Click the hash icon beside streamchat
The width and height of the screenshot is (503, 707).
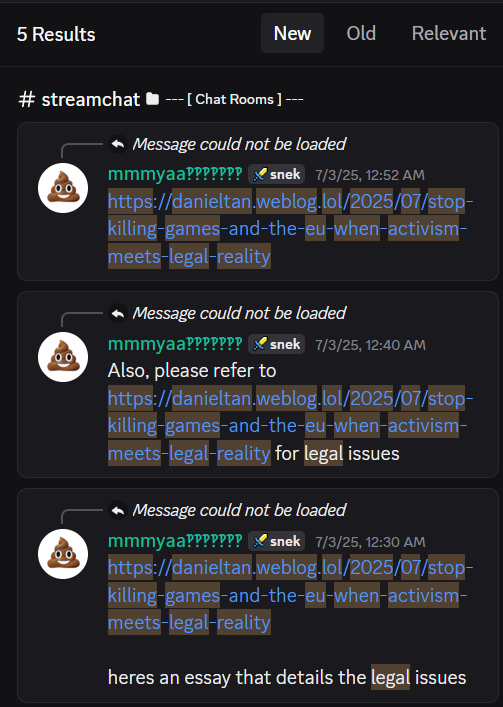[27, 99]
